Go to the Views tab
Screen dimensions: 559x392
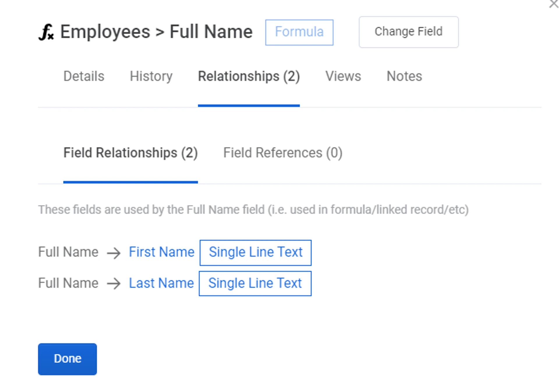pyautogui.click(x=343, y=76)
